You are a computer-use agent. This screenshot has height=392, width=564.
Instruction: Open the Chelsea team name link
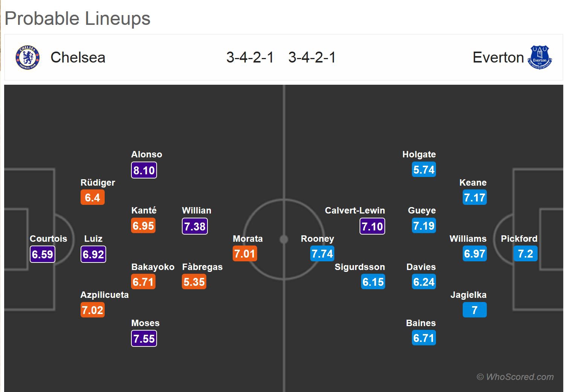78,57
